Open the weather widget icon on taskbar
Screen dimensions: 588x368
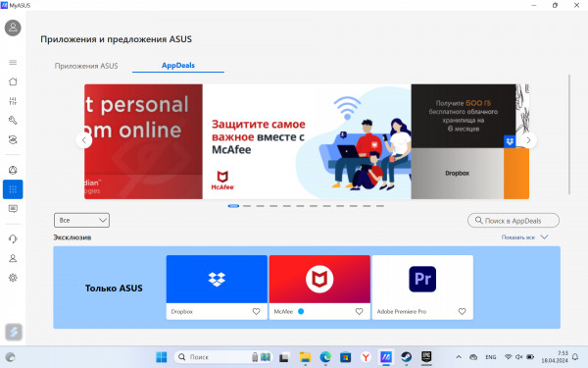10,357
